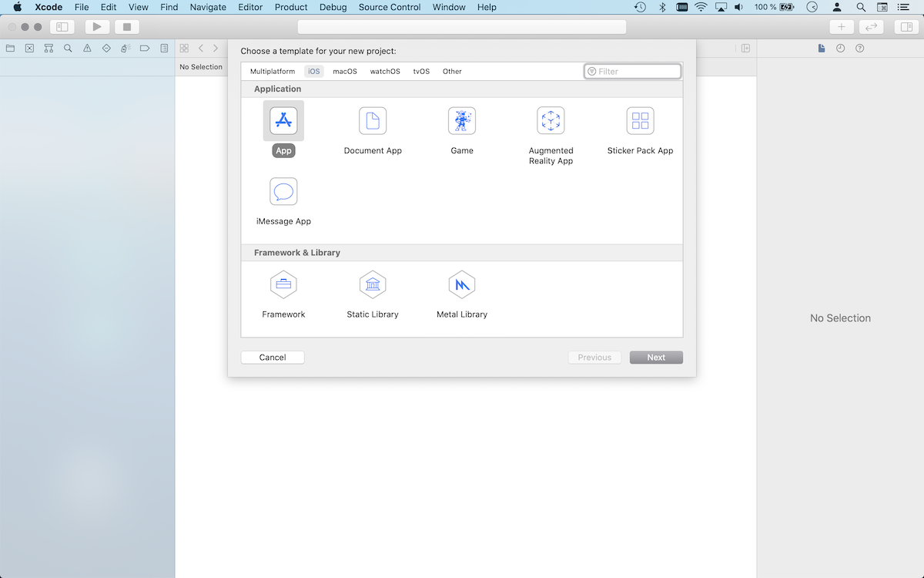
Task: Click the back navigation chevron
Action: tap(200, 48)
